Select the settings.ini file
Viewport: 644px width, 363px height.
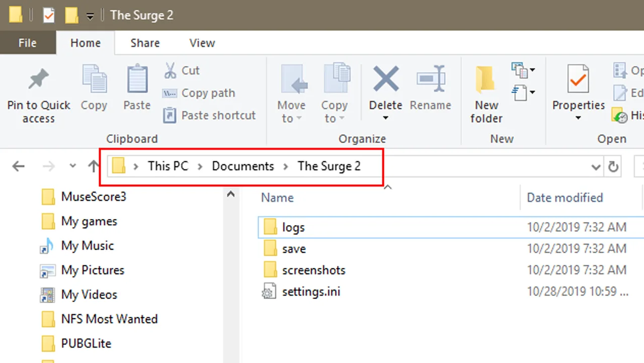tap(311, 292)
